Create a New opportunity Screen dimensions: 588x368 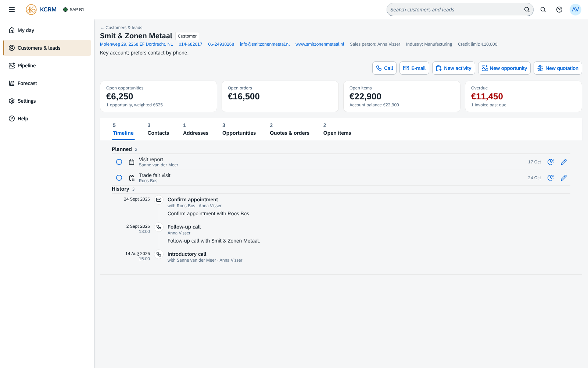[504, 68]
